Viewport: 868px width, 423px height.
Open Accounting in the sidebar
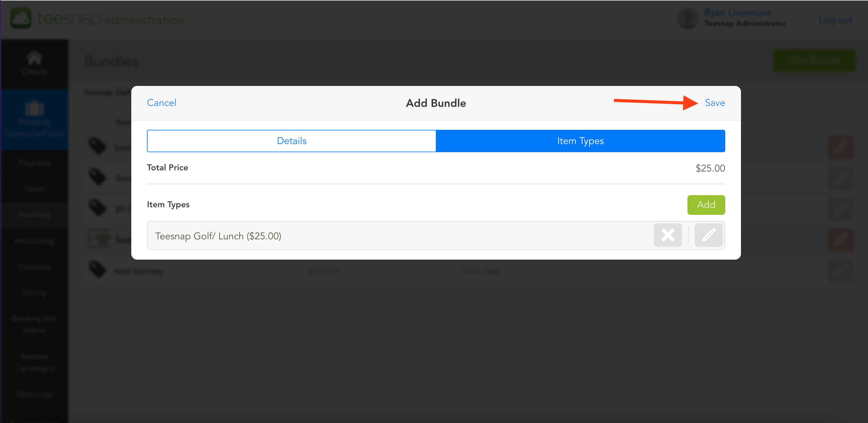[x=34, y=241]
